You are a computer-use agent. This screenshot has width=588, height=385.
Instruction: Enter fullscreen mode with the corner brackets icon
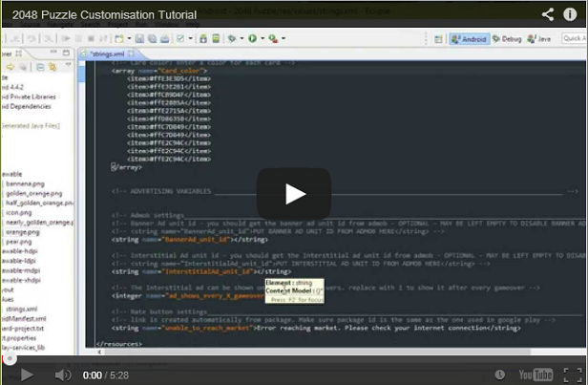(x=573, y=374)
